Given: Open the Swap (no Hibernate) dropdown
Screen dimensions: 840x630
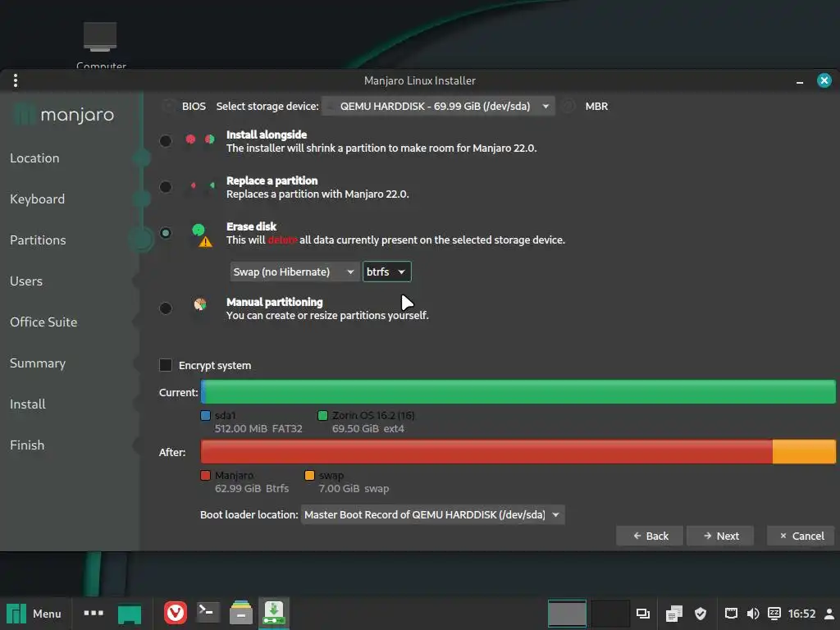Looking at the screenshot, I should [294, 272].
